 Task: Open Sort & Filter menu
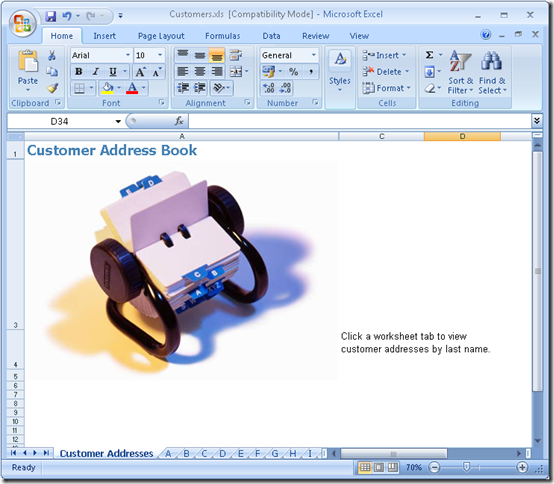[460, 72]
